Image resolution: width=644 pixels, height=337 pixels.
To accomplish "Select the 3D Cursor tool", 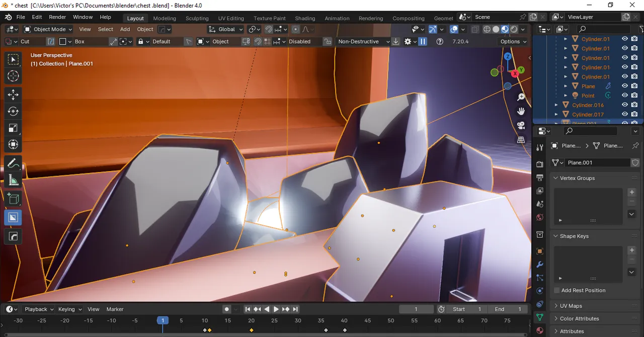I will click(13, 76).
